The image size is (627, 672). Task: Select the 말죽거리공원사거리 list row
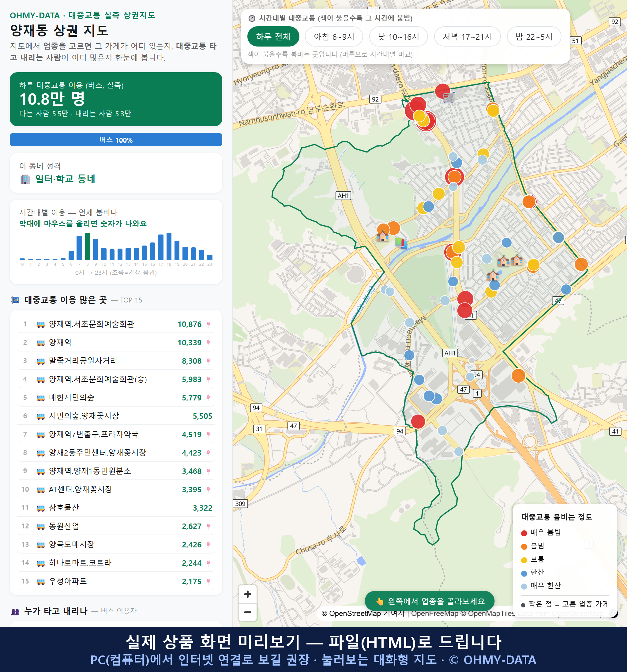click(x=116, y=361)
